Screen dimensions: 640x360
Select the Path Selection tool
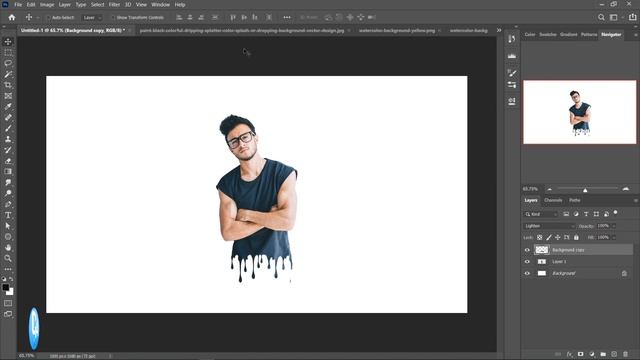(8, 226)
